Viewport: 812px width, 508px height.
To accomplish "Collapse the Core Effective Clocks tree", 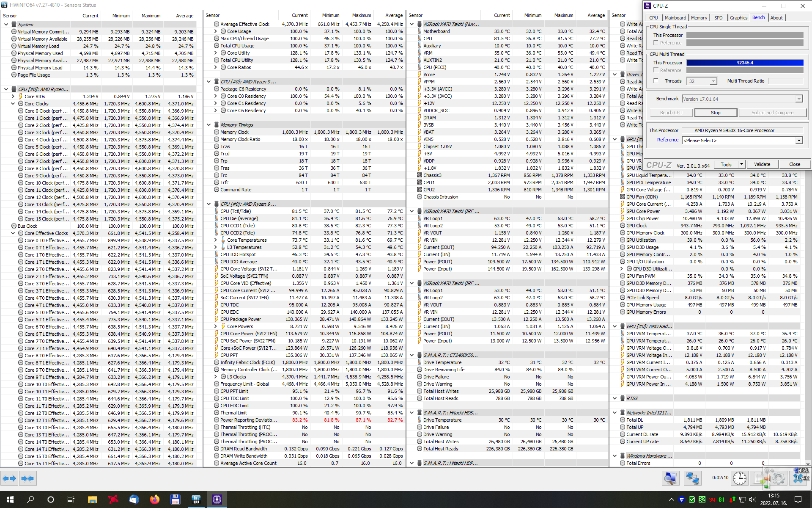I will (13, 233).
